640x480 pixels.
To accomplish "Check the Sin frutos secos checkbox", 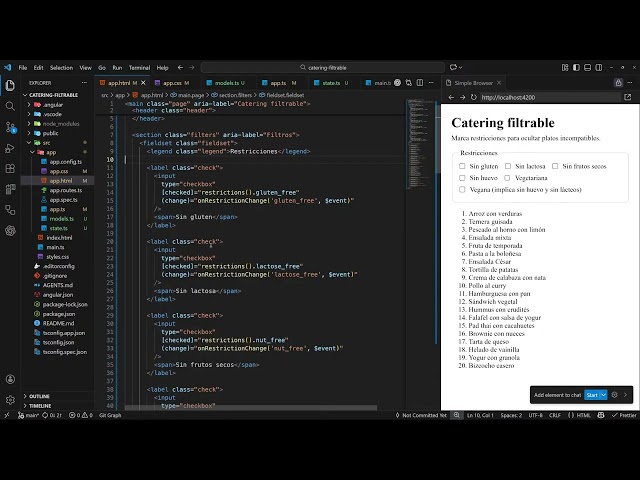I will (555, 166).
